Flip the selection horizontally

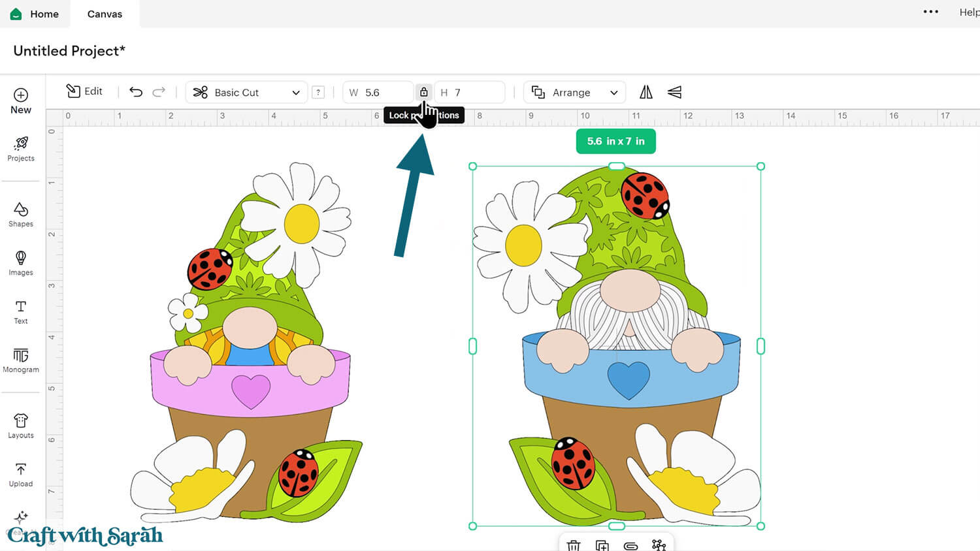coord(645,92)
